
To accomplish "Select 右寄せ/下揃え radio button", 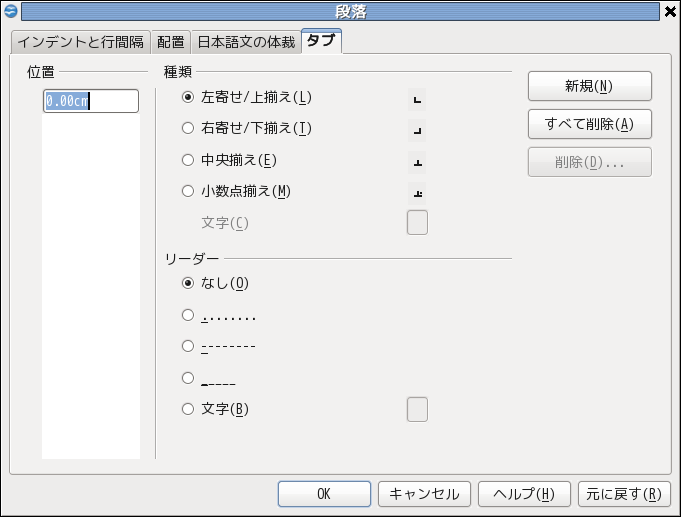I will pyautogui.click(x=188, y=128).
